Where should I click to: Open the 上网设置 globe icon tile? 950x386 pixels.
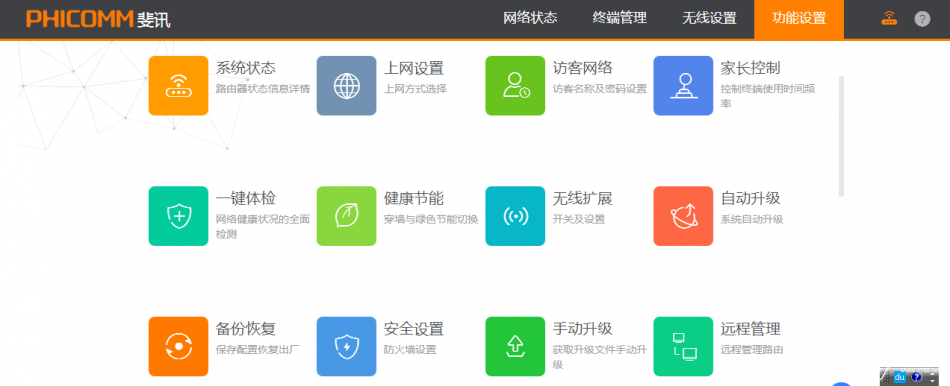pyautogui.click(x=347, y=85)
